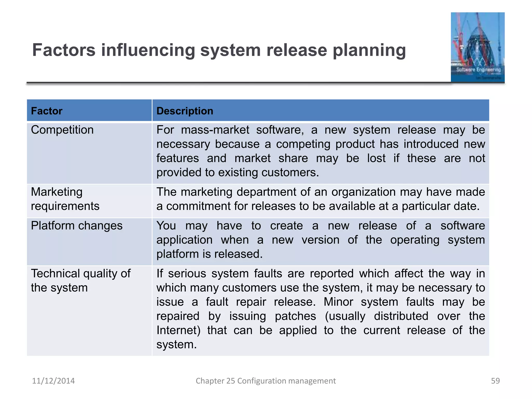Viewport: 532px width, 399px height.
Task: Click the description starting 'For mass-market software'
Action: [321, 153]
